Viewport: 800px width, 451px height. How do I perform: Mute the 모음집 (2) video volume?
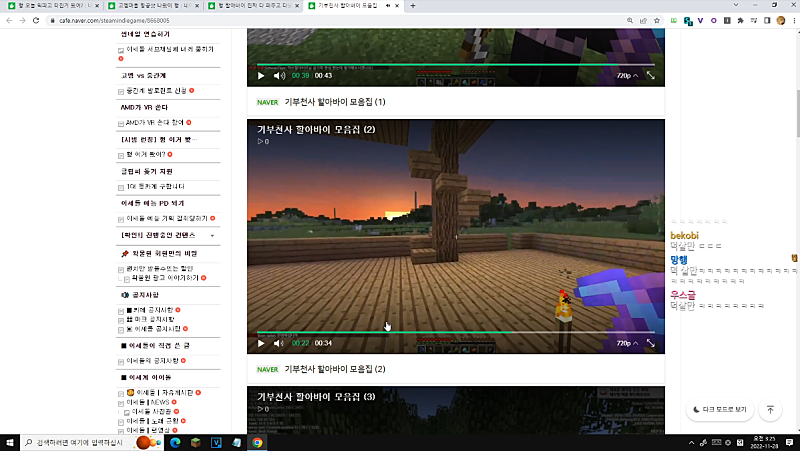click(279, 343)
